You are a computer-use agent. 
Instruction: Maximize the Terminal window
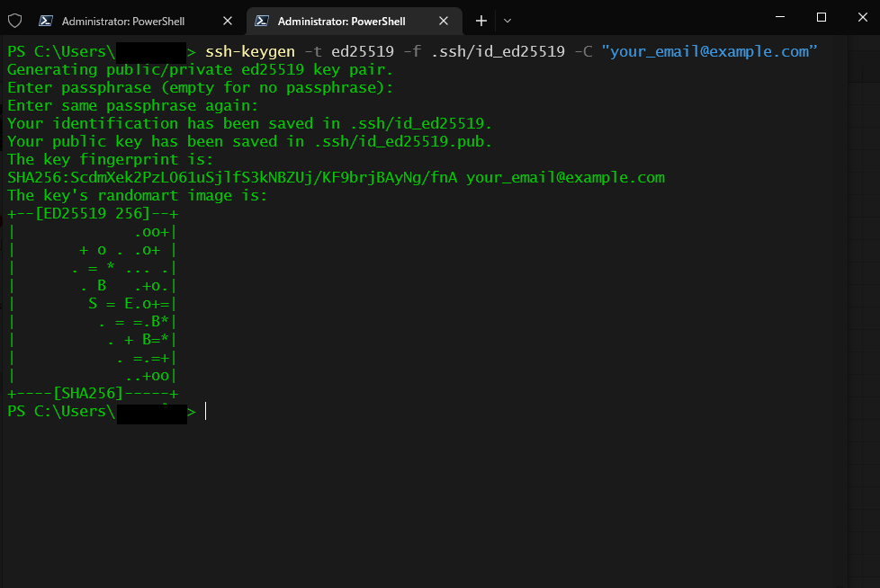[822, 17]
